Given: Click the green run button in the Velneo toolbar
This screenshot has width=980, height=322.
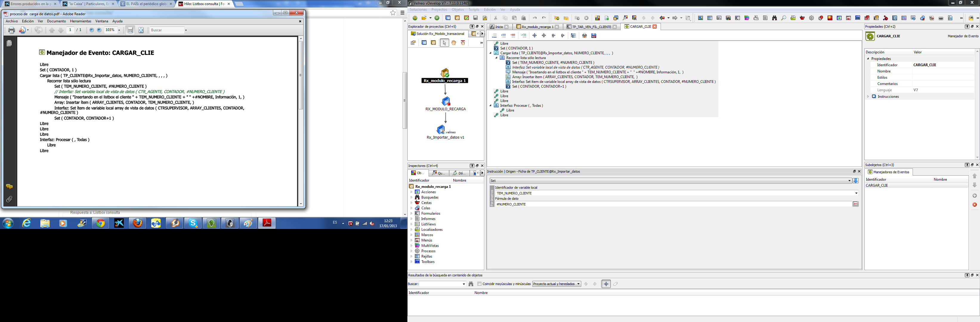Looking at the screenshot, I should point(437,18).
